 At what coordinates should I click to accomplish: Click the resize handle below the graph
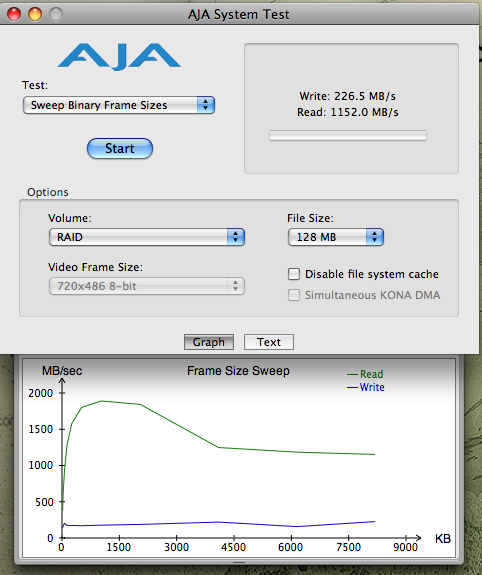click(x=239, y=562)
